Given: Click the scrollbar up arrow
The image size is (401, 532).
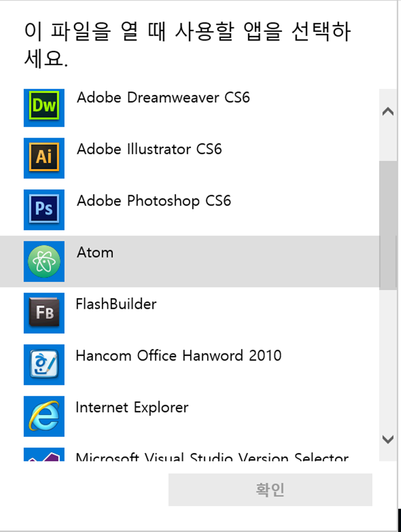Looking at the screenshot, I should (x=388, y=112).
